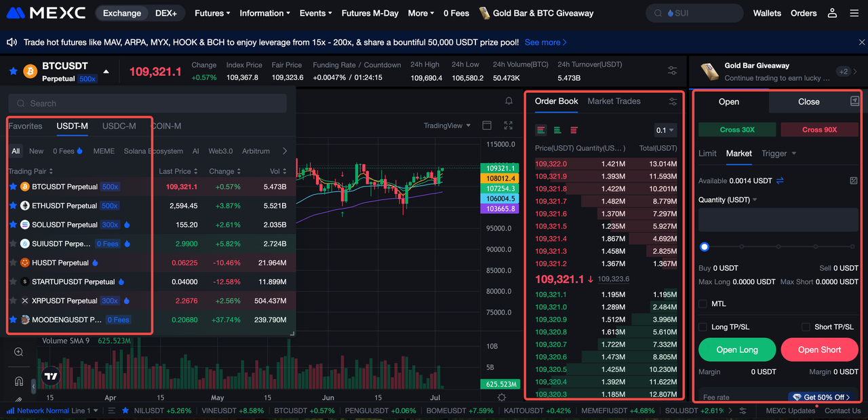Unfavorite BTCUSDT Perpetual in the pair list

click(13, 187)
